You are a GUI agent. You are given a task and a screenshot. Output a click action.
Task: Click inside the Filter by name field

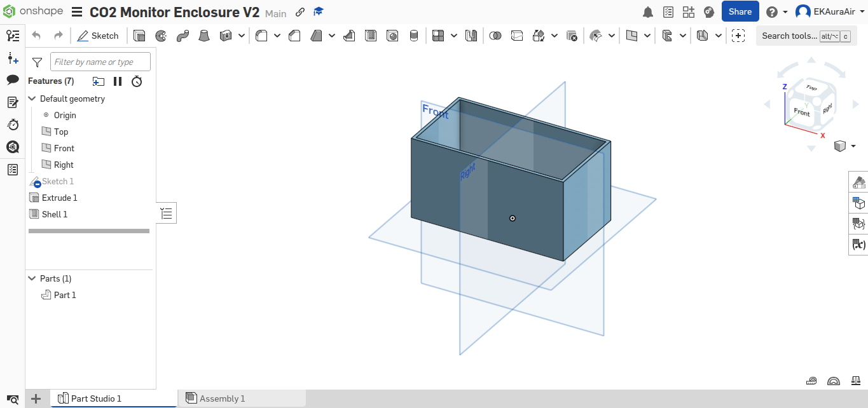pos(100,62)
